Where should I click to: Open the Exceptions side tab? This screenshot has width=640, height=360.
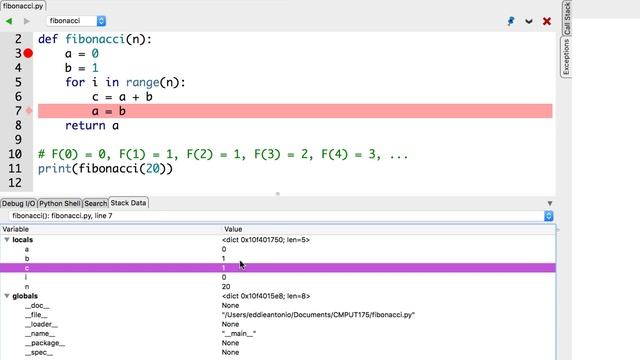566,57
